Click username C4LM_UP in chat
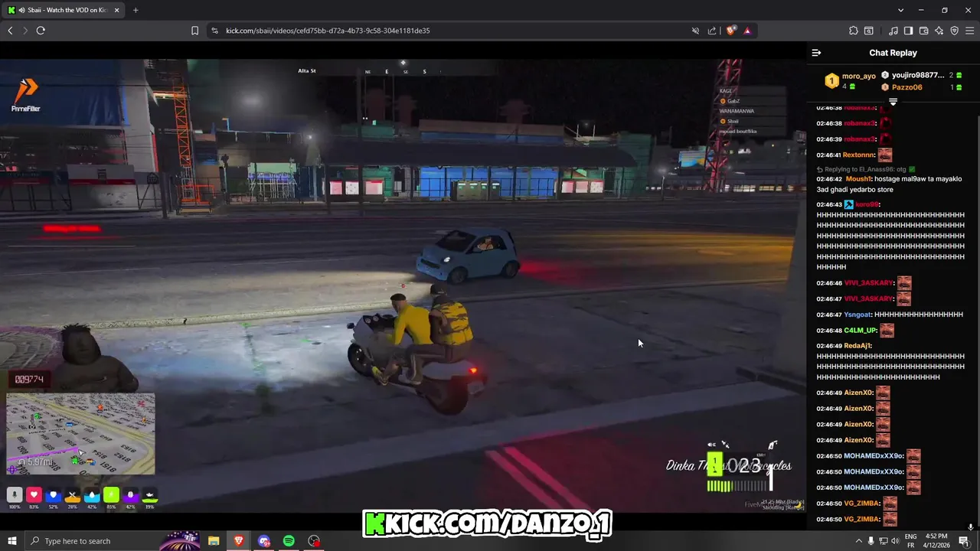 [x=861, y=331]
